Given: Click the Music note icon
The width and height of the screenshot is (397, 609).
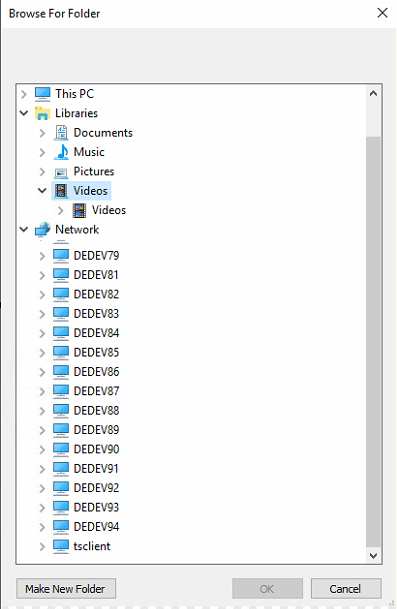Looking at the screenshot, I should click(x=61, y=152).
